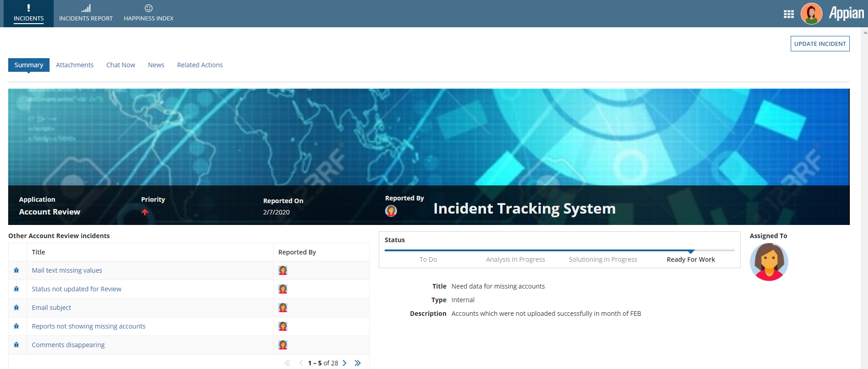Click reporter avatar in Comments disappearing row

(283, 345)
